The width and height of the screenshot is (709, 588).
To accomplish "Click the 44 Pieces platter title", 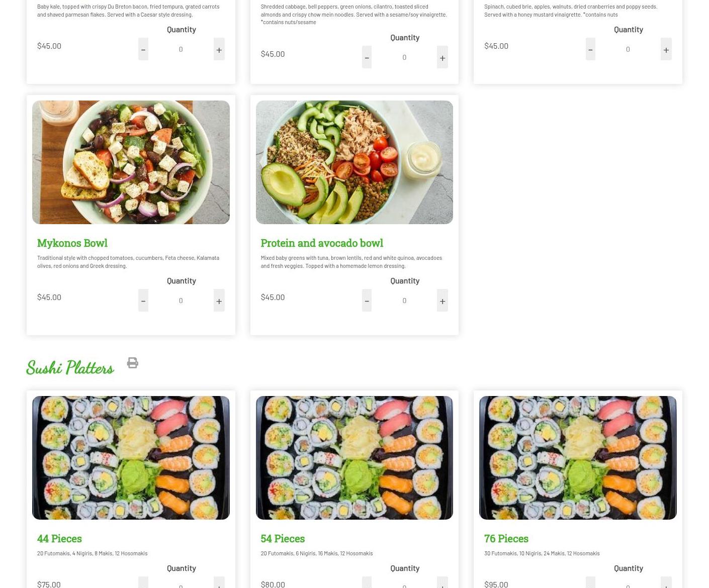I will [59, 538].
